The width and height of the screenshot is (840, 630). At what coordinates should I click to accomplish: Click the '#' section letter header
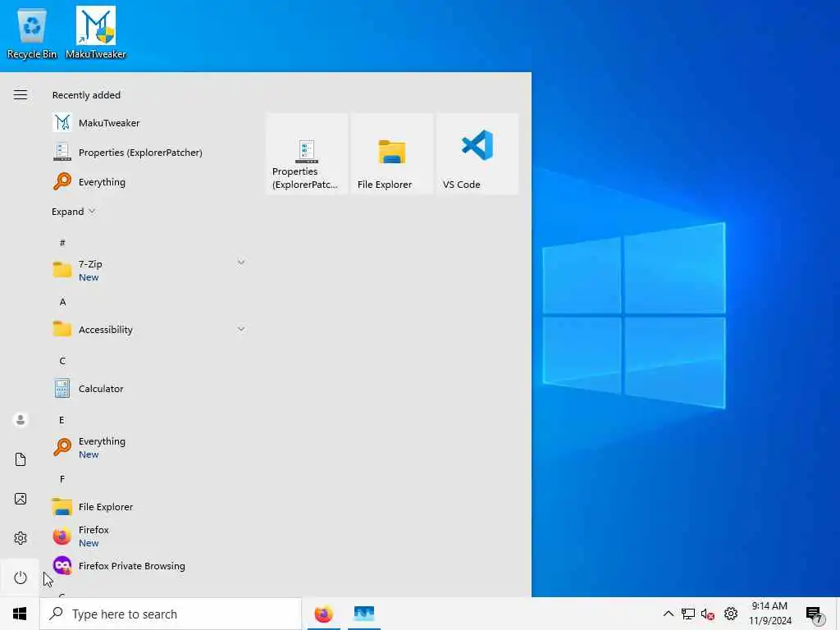[62, 243]
